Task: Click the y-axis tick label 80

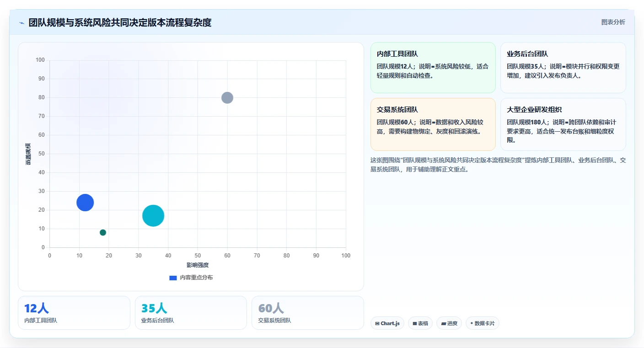Action: [42, 97]
